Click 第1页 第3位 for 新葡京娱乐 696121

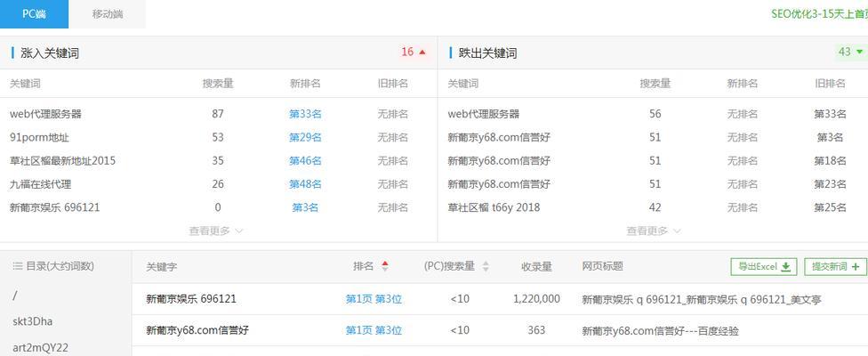pyautogui.click(x=374, y=299)
